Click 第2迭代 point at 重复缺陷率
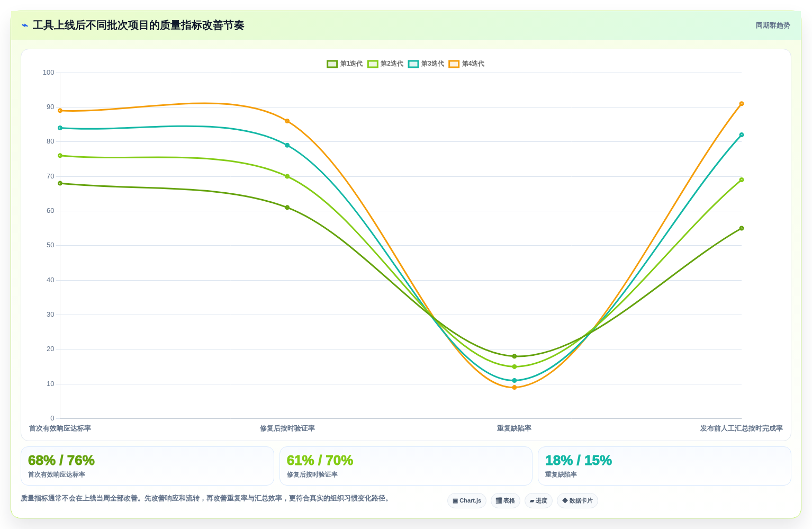Image resolution: width=812 pixels, height=529 pixels. 515,367
